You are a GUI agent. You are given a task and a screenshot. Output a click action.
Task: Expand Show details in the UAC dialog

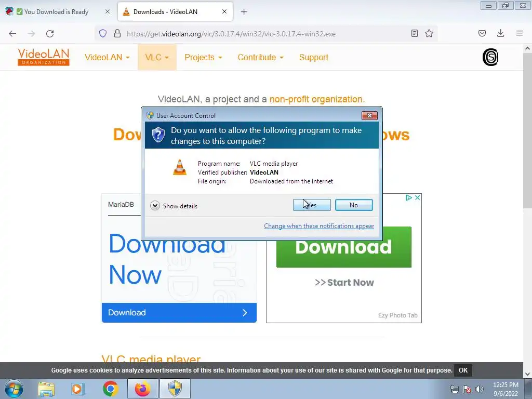[174, 206]
